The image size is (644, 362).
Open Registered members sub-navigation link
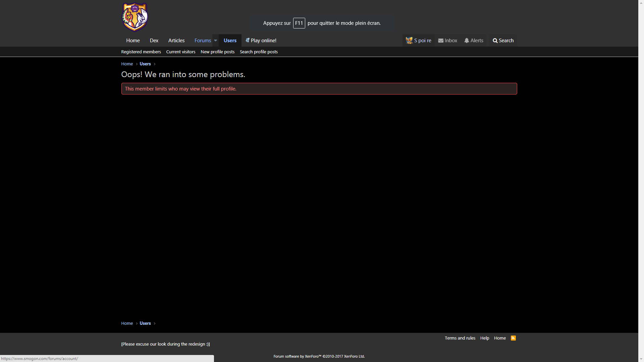click(x=141, y=52)
